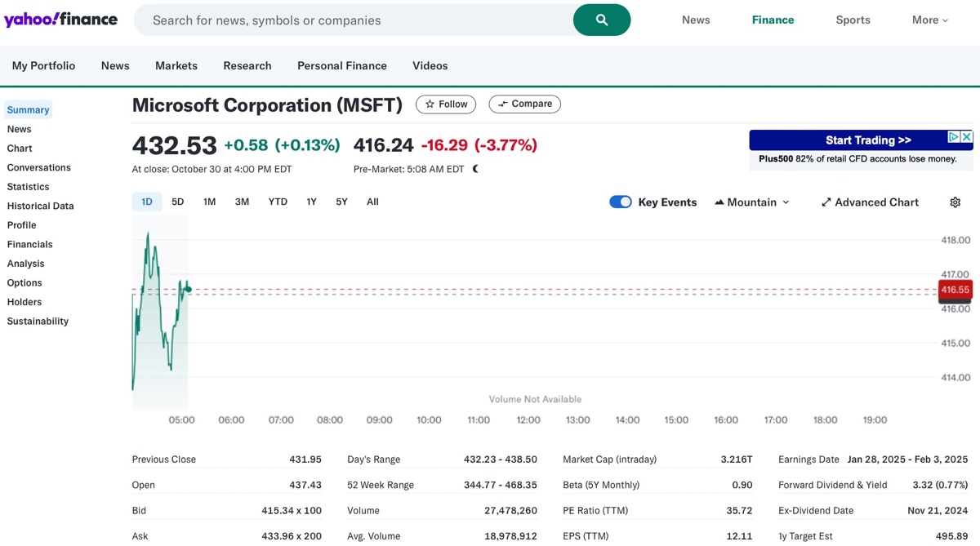View the Sustainability page from the sidebar
The height and width of the screenshot is (546, 980).
pos(38,321)
